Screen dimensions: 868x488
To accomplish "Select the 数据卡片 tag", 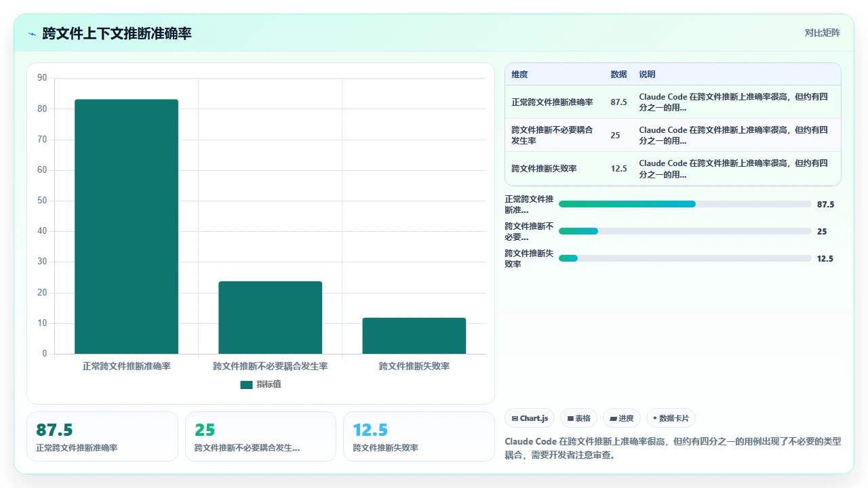I will pyautogui.click(x=671, y=418).
